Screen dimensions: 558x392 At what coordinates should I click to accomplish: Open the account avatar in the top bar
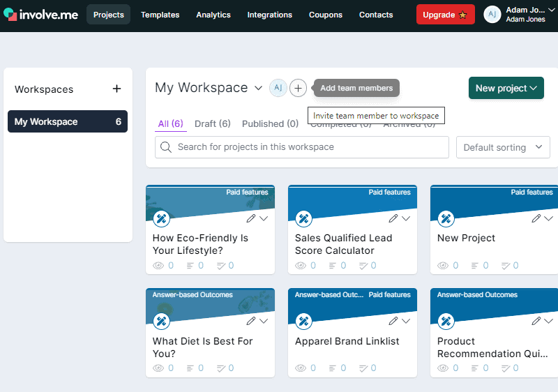(492, 15)
